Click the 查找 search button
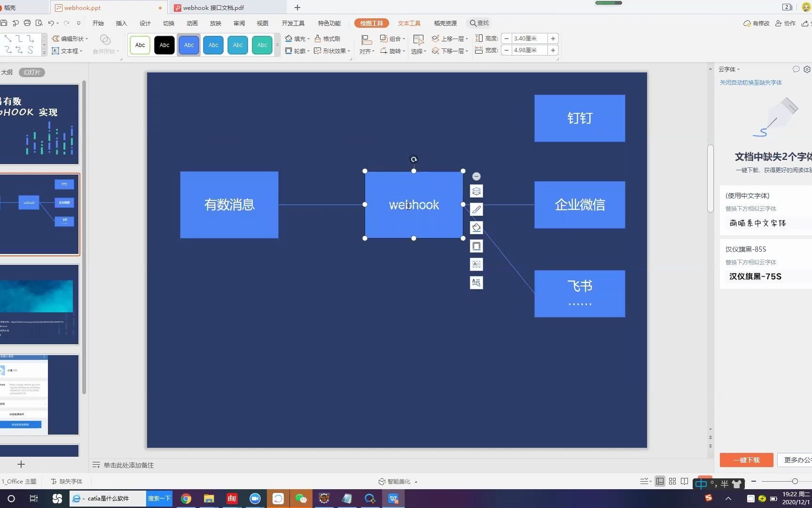812x508 pixels. point(479,23)
